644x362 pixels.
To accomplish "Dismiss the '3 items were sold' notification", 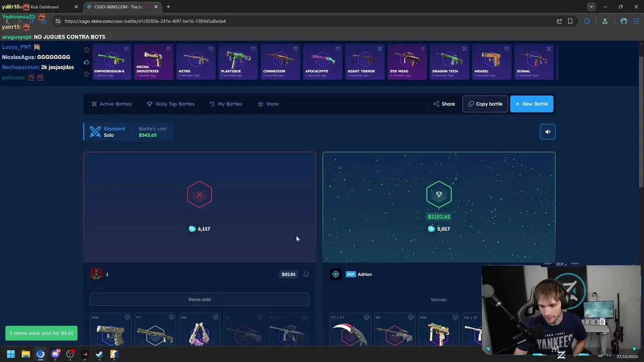I will pos(41,333).
